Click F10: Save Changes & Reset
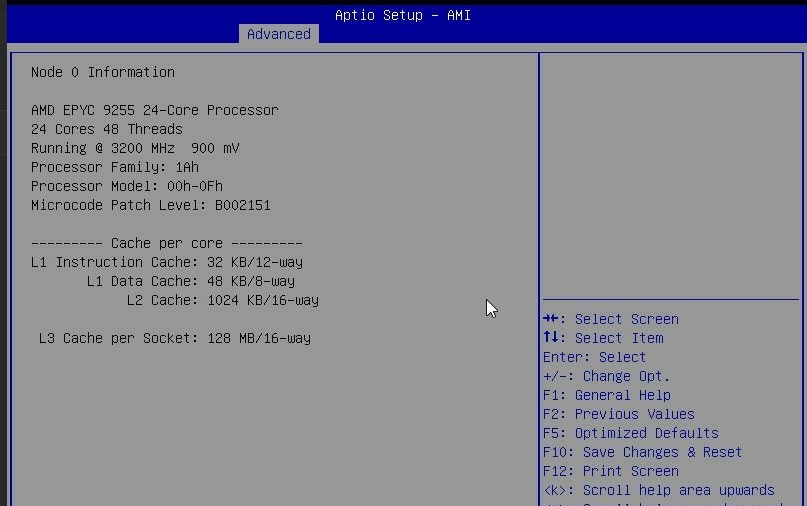The image size is (807, 506). point(642,452)
